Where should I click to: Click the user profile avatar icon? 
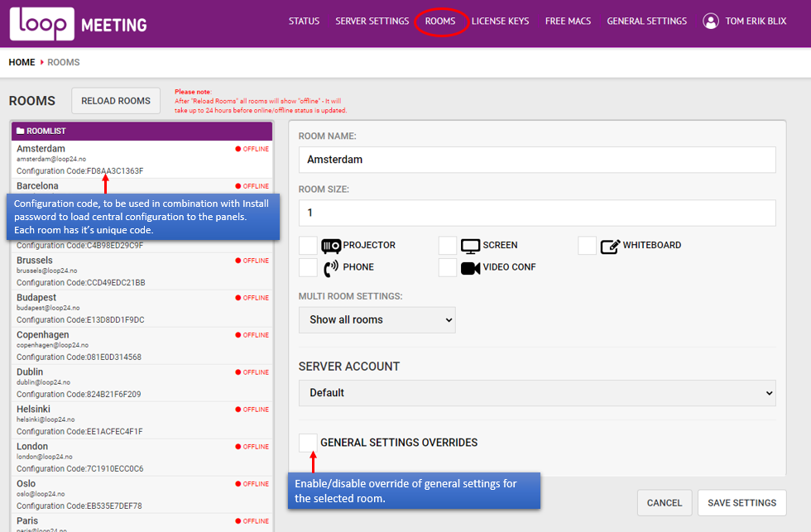(x=710, y=22)
